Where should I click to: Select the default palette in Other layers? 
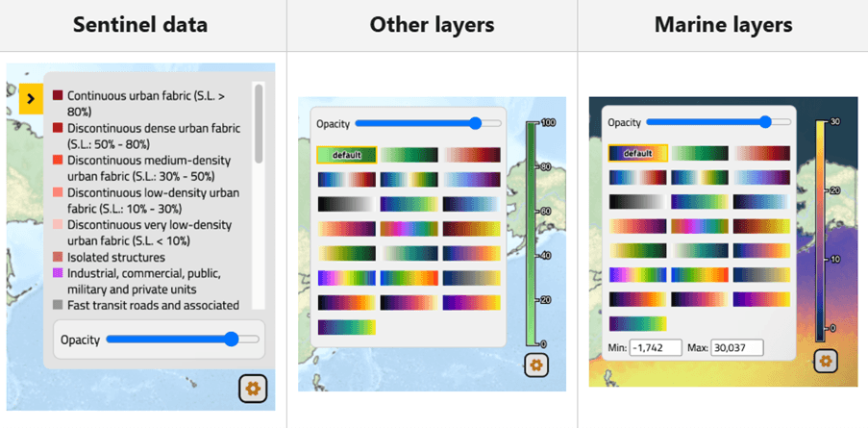346,155
